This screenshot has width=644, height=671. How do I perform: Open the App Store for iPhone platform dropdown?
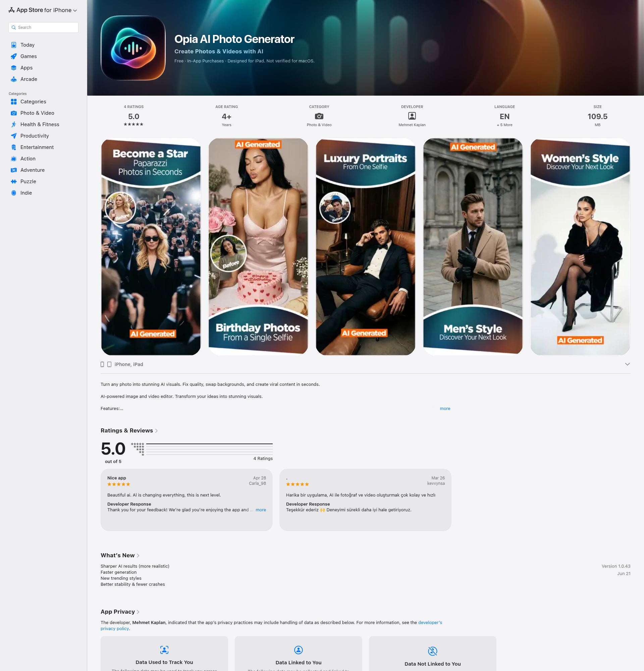point(43,10)
